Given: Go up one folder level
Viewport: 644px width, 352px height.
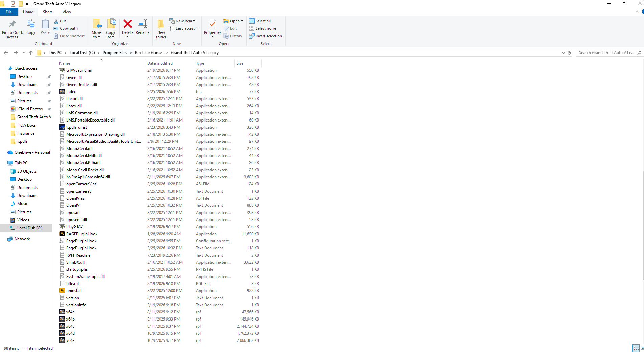Looking at the screenshot, I should [x=31, y=53].
